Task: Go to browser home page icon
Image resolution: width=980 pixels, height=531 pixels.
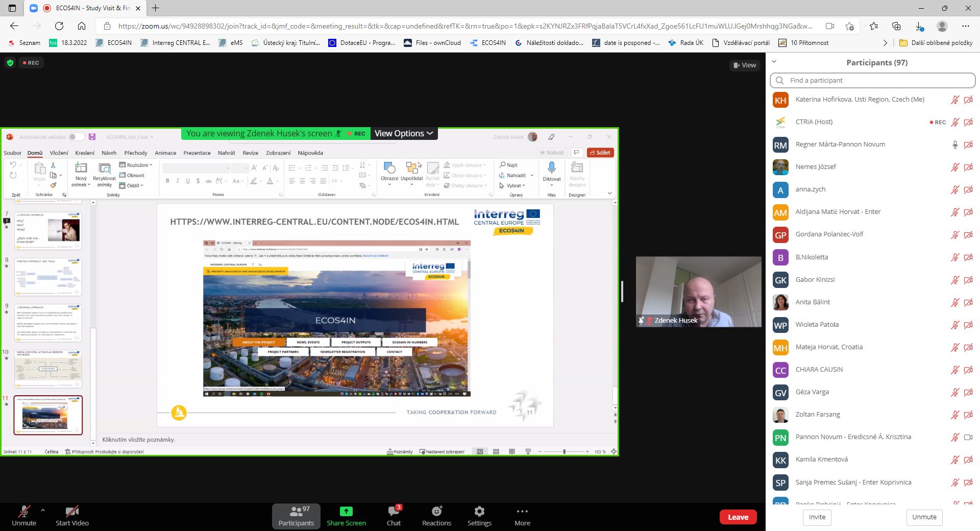Action: pyautogui.click(x=82, y=26)
